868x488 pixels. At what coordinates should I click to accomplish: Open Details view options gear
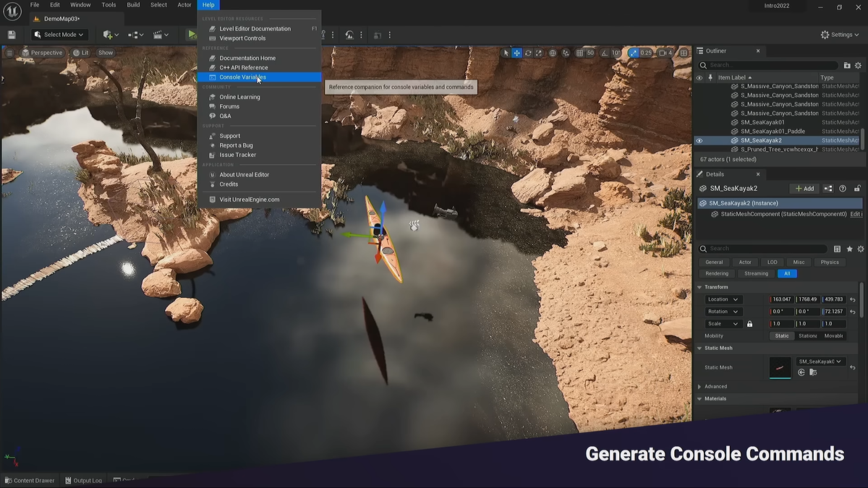click(860, 249)
